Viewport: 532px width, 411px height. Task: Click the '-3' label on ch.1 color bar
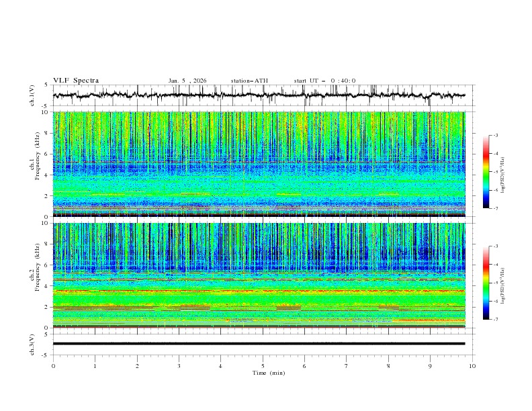(x=496, y=135)
